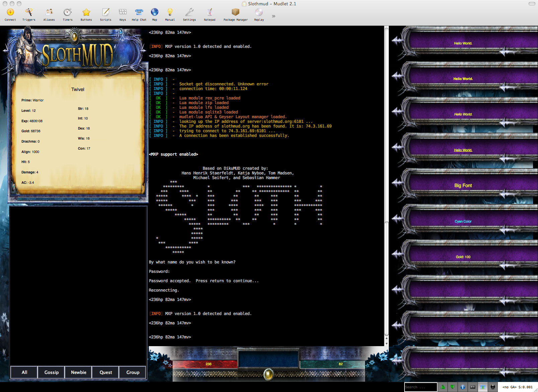Toggle the cassette replay recording icon
Viewport: 538px width, 392px height.
click(473, 387)
